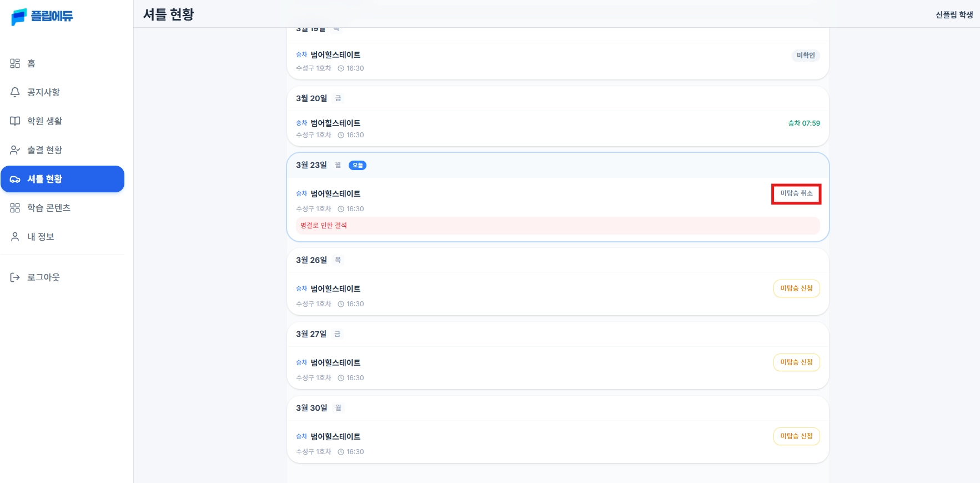Click the clock icon in 3월 23일 row
Viewport: 980px width, 483px height.
(341, 209)
